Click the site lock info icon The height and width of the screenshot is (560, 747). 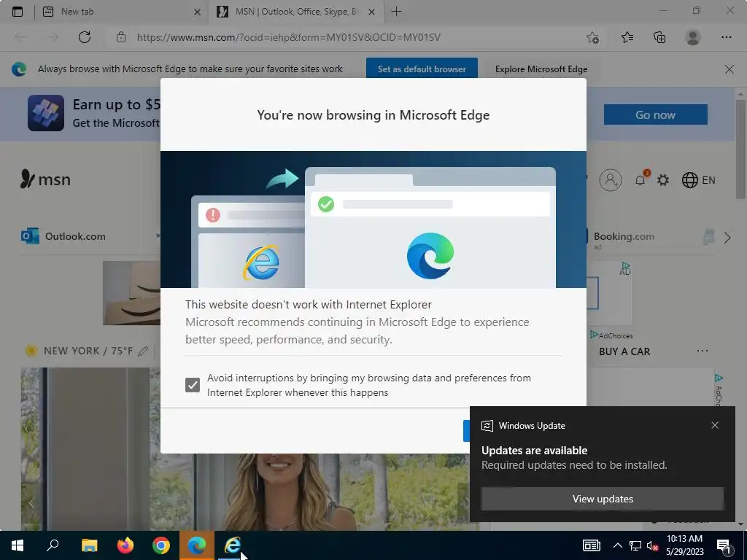(x=121, y=37)
